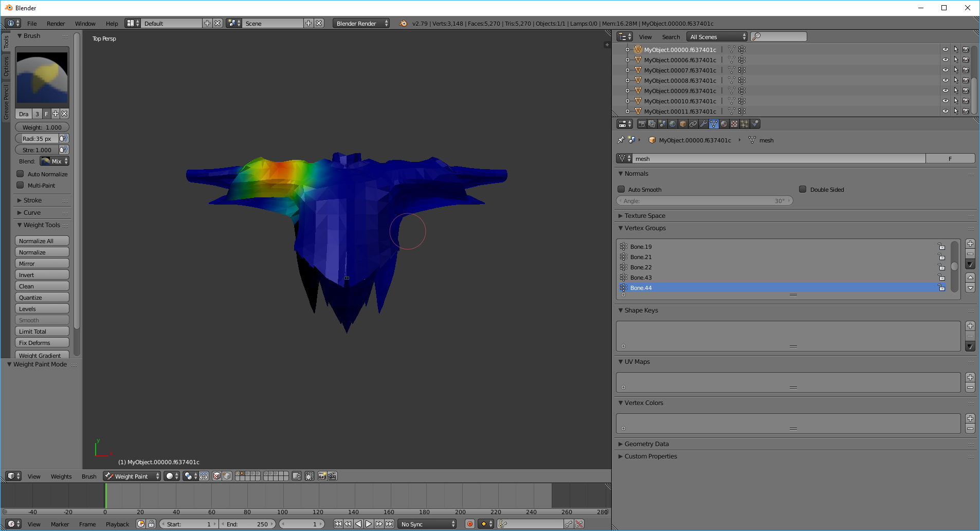Click the Particles sparkle properties icon

tap(745, 124)
